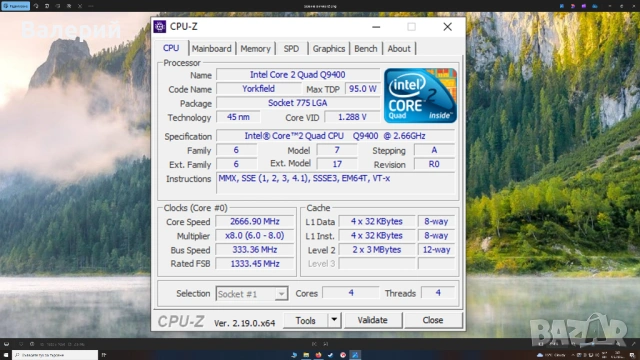Click the L1 Inst. 8-way associativity value
Screen dimensions: 640x360
click(436, 236)
